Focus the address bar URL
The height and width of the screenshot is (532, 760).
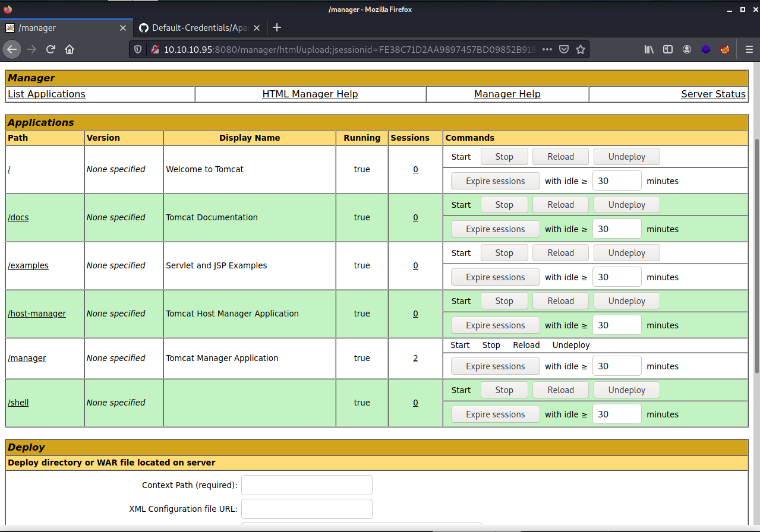351,49
